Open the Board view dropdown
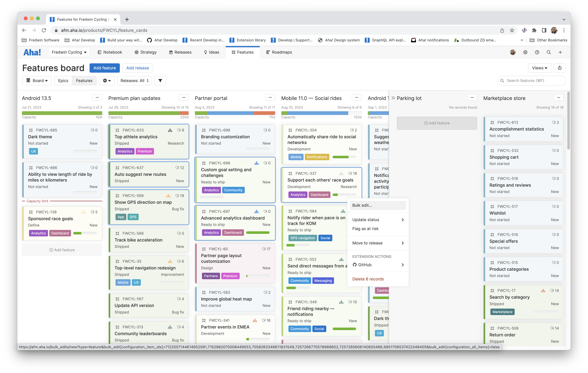 point(37,81)
